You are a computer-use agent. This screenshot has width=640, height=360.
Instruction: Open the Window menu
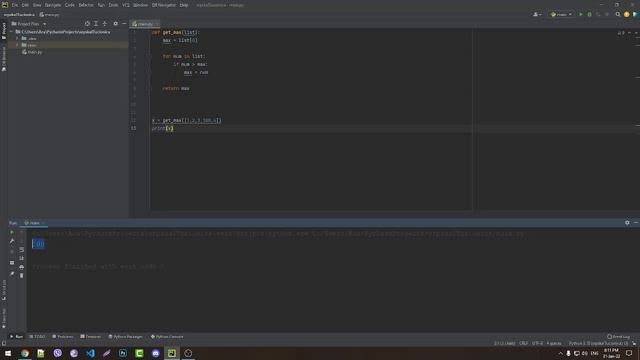pyautogui.click(x=140, y=5)
